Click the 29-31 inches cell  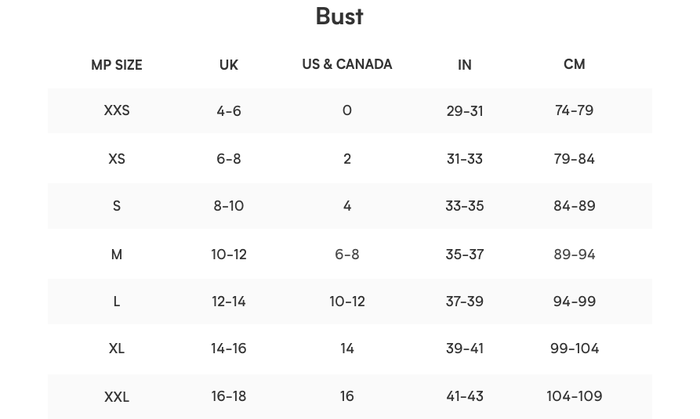point(464,111)
